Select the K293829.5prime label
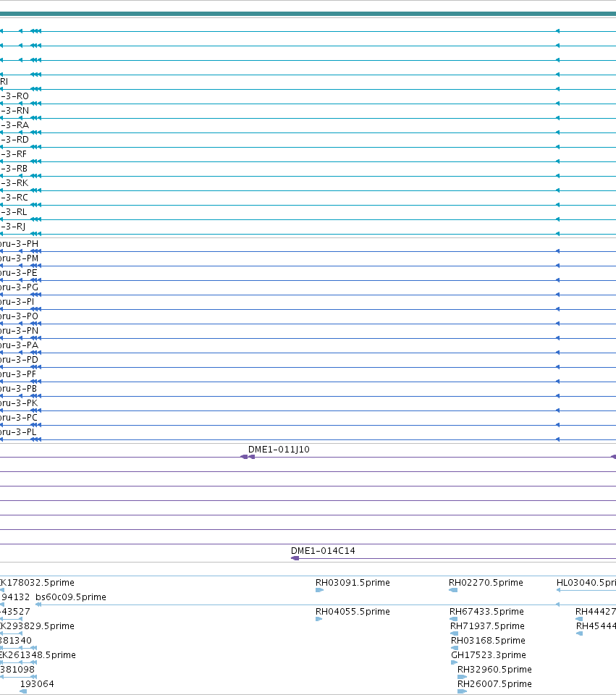616x695 pixels. [x=37, y=625]
